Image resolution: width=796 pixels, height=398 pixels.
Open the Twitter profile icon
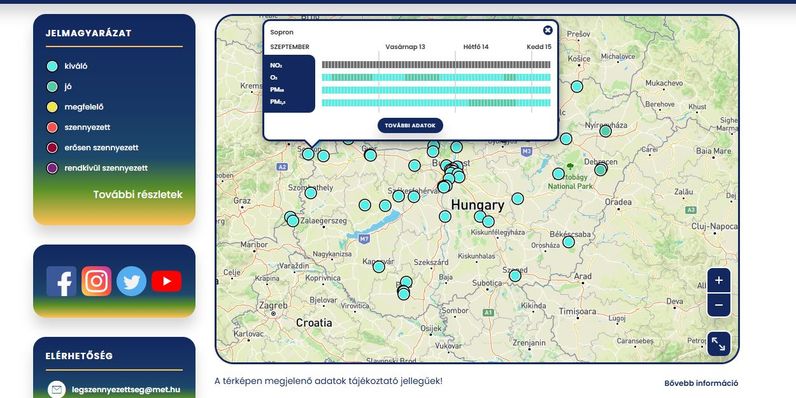(x=131, y=281)
